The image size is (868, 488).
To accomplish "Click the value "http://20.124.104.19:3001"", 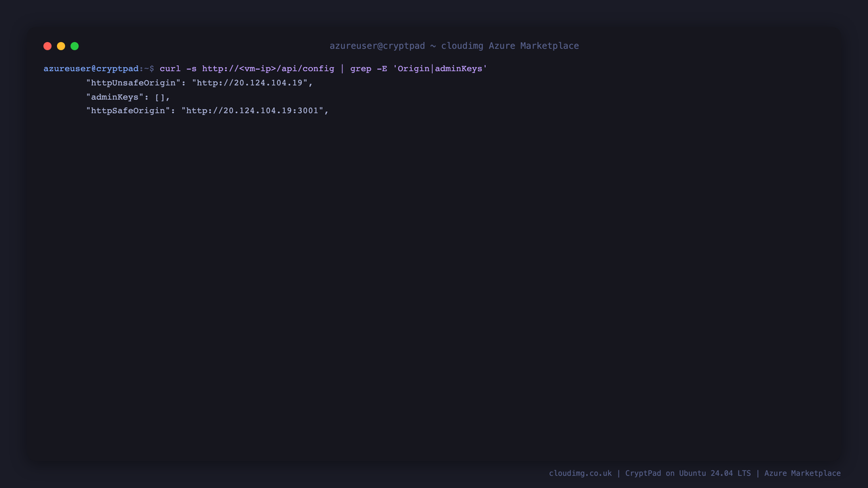I will point(252,110).
